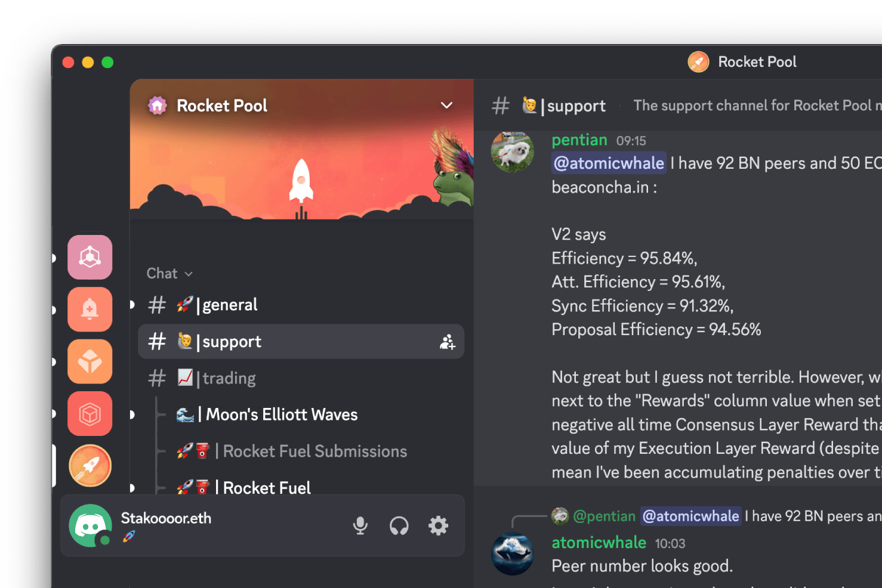The height and width of the screenshot is (588, 882).
Task: Open user settings gear icon
Action: pyautogui.click(x=438, y=525)
